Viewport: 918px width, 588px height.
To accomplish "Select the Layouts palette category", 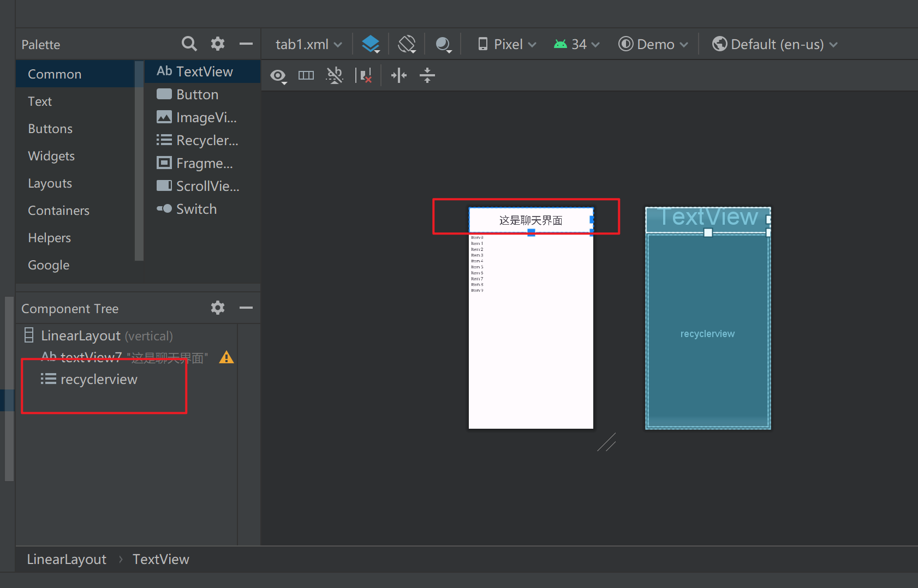I will (75, 183).
